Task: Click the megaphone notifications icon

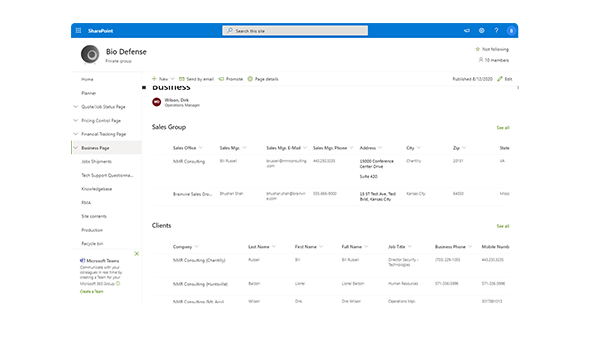Action: point(467,30)
